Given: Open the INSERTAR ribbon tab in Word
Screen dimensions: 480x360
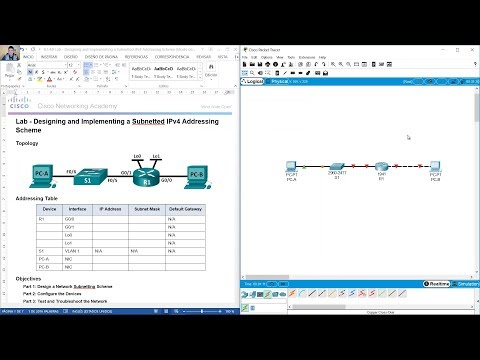Looking at the screenshot, I should [49, 57].
